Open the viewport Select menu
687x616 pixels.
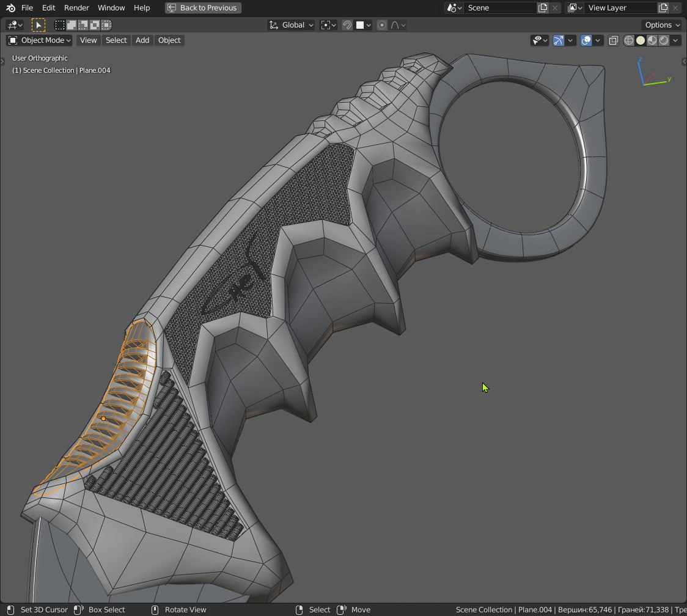(116, 40)
